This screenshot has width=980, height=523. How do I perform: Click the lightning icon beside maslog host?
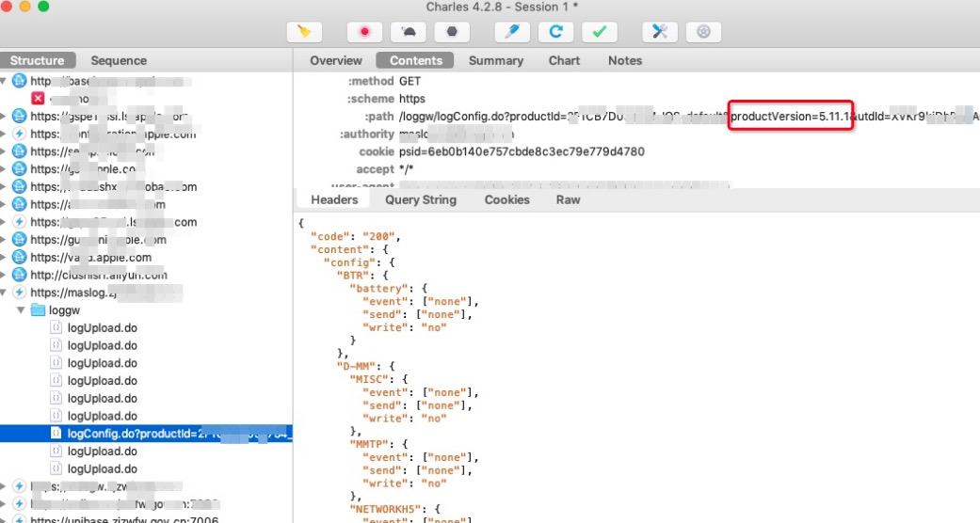coord(20,293)
